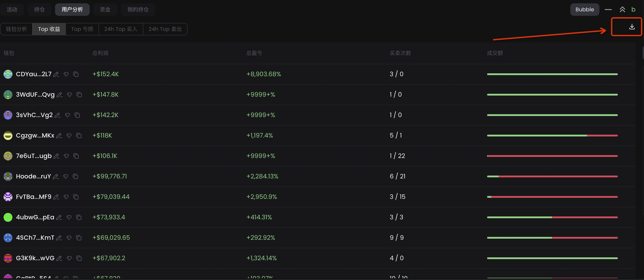Image resolution: width=644 pixels, height=280 pixels.
Task: Click tag icon next to Hoode...ruY
Action: click(66, 177)
